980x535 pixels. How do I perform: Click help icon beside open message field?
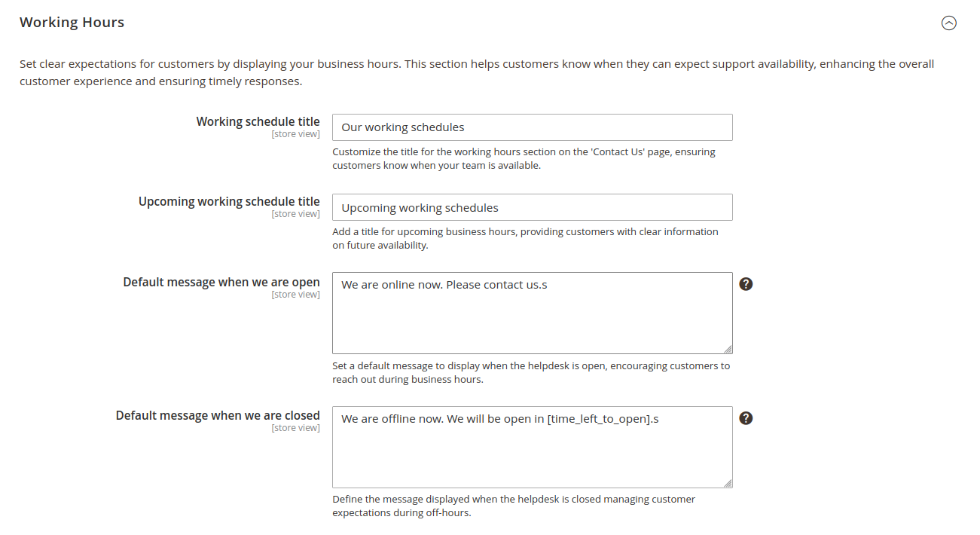(746, 284)
